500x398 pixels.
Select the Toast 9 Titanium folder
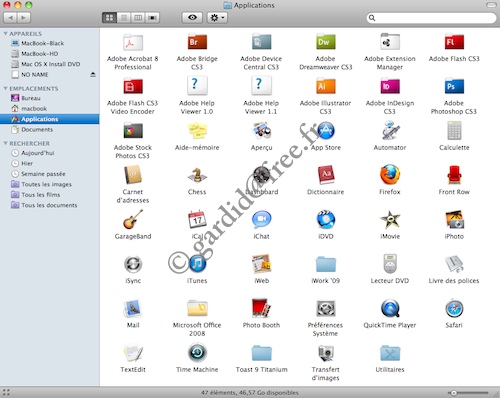tap(261, 353)
